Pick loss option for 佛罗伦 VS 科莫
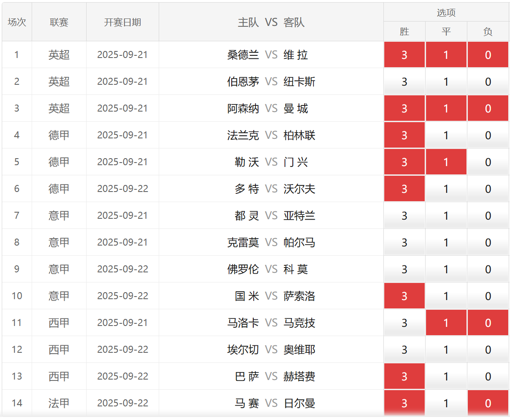This screenshot has height=420, width=510. pyautogui.click(x=488, y=269)
